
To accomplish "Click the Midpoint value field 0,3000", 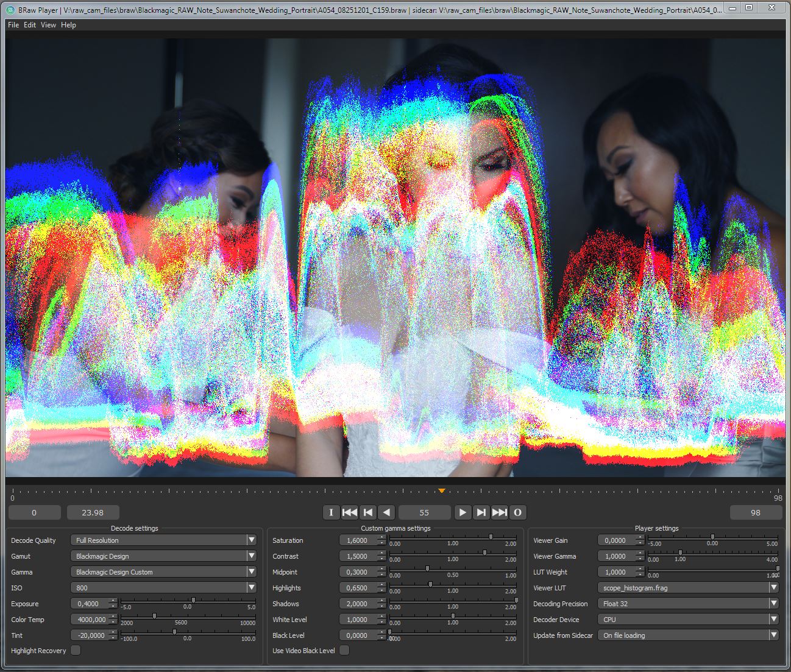I will pyautogui.click(x=363, y=571).
